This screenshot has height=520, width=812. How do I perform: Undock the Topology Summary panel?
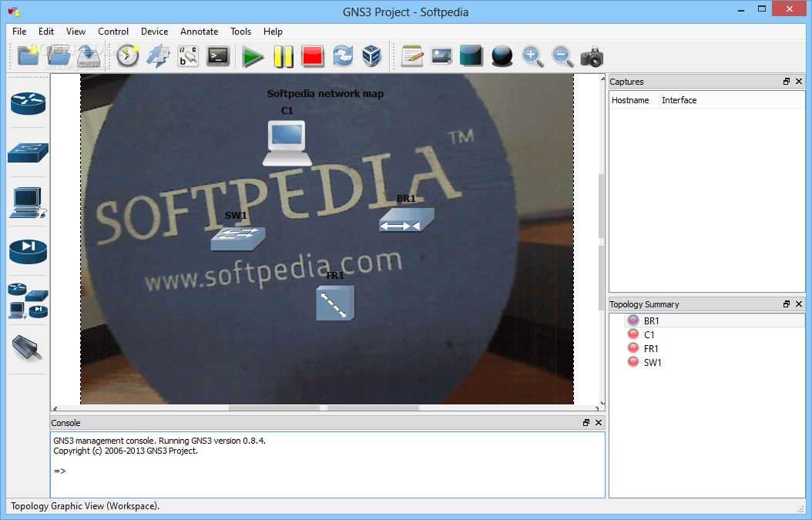(x=786, y=304)
